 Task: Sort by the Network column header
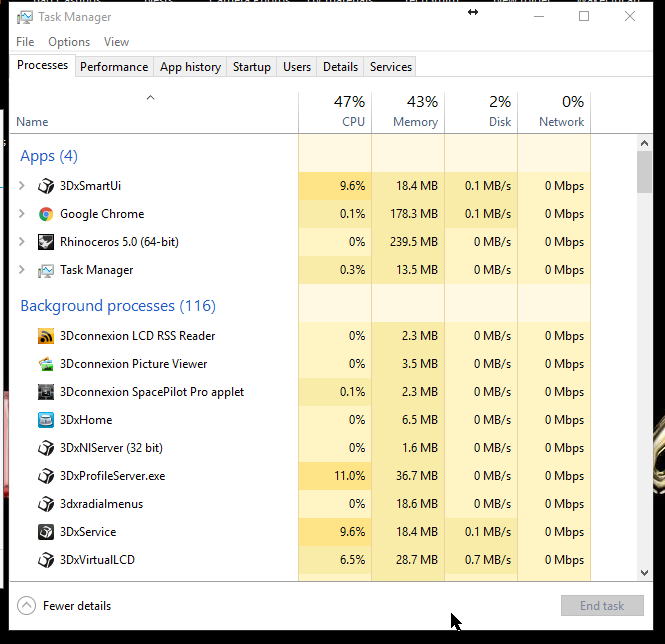click(x=554, y=113)
